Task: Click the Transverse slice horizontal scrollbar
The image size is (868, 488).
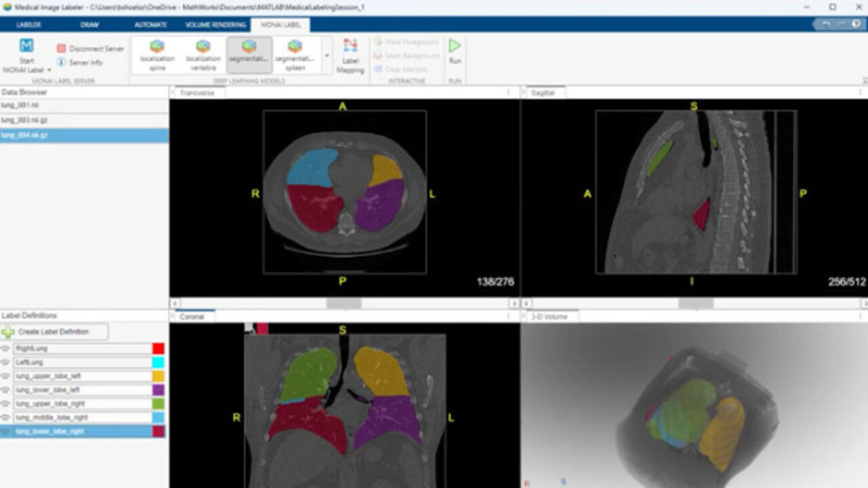Action: 344,304
